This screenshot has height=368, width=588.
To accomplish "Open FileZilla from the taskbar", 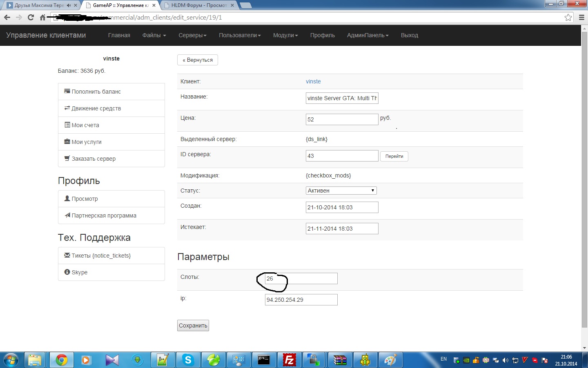I will [x=289, y=360].
